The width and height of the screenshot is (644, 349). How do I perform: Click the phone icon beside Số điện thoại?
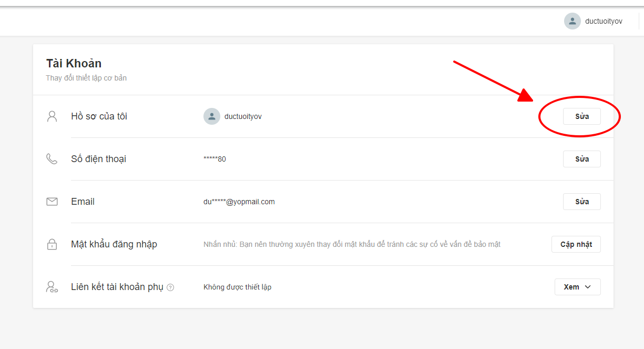click(x=52, y=159)
